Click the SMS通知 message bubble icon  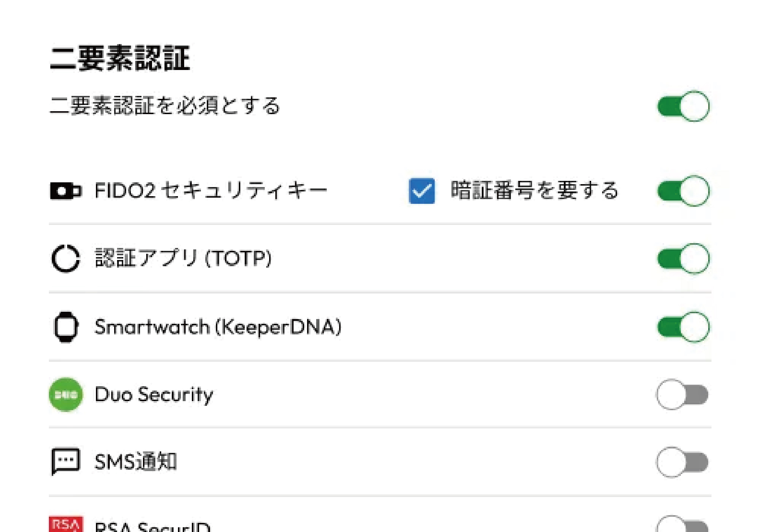(66, 462)
